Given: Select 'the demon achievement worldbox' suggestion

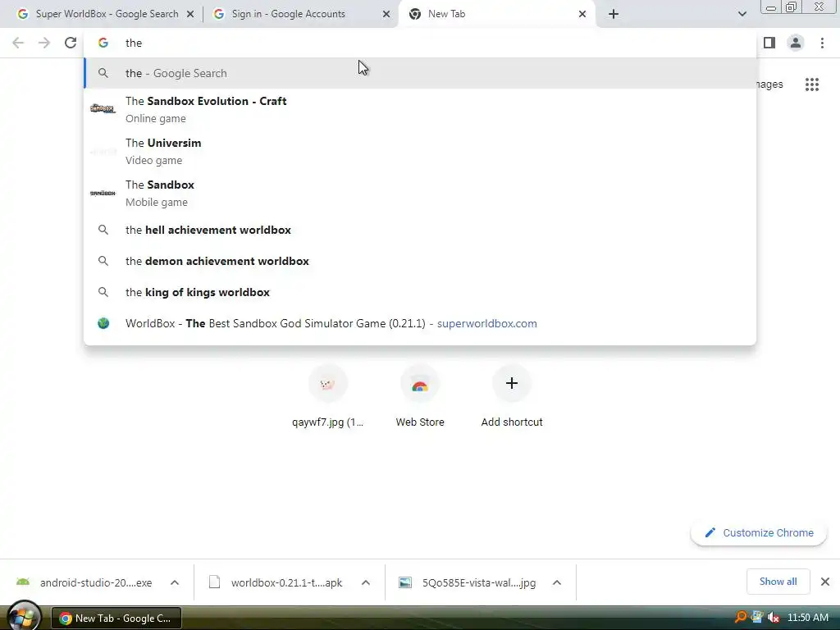Looking at the screenshot, I should pyautogui.click(x=420, y=261).
